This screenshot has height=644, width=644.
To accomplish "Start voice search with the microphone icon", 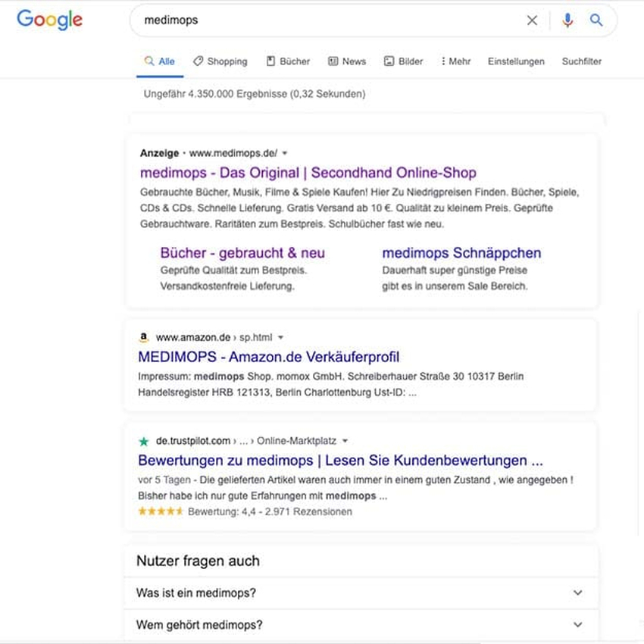I will (567, 20).
